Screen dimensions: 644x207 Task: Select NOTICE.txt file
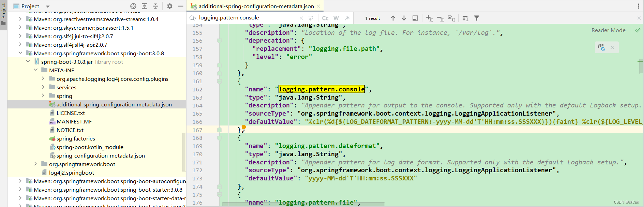pos(70,130)
